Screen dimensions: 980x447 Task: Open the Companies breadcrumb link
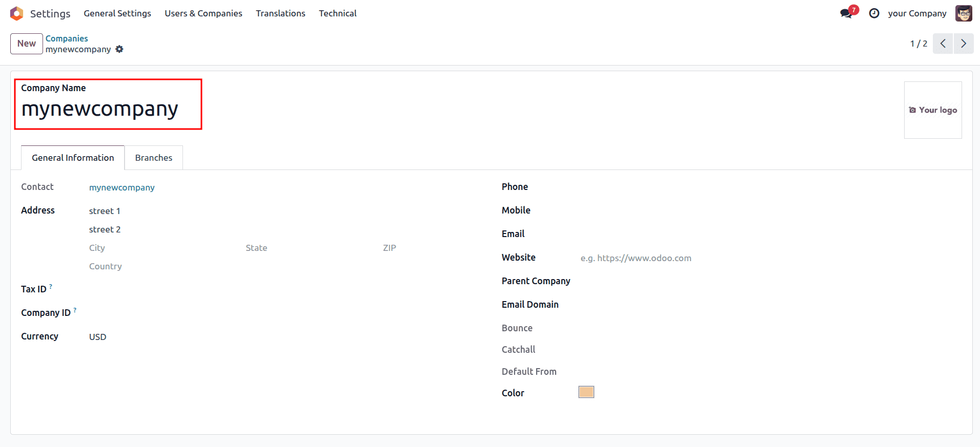pos(67,38)
